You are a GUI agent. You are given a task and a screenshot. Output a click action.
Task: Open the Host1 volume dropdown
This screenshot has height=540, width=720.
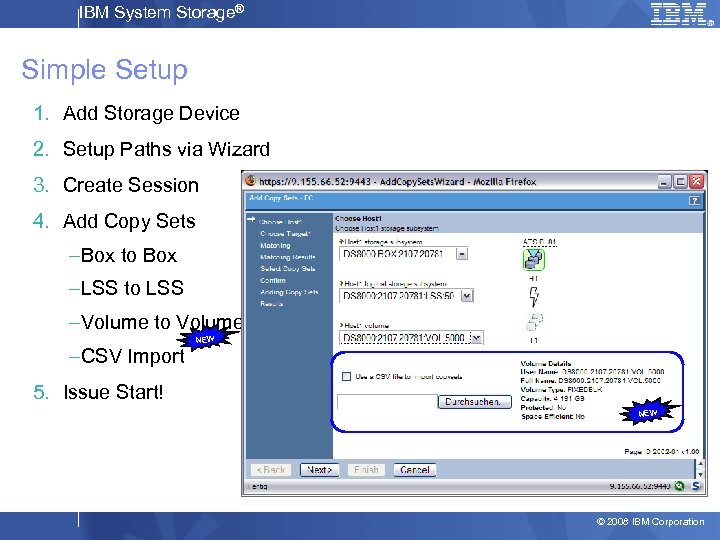click(x=477, y=338)
